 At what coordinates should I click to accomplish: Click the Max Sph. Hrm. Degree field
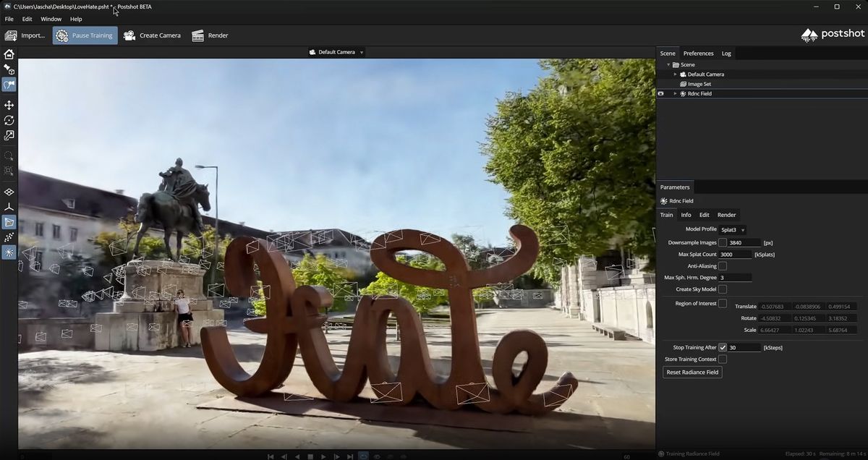735,278
